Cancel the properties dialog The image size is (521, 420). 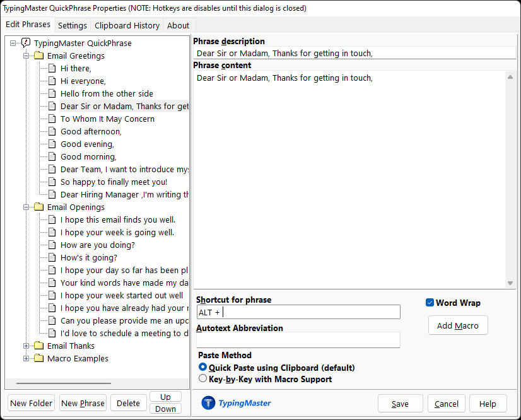click(446, 404)
